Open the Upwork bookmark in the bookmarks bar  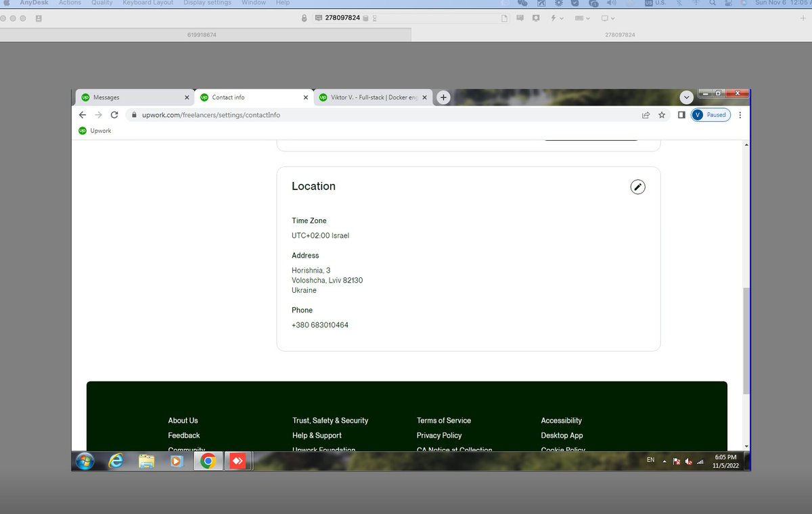click(x=95, y=131)
